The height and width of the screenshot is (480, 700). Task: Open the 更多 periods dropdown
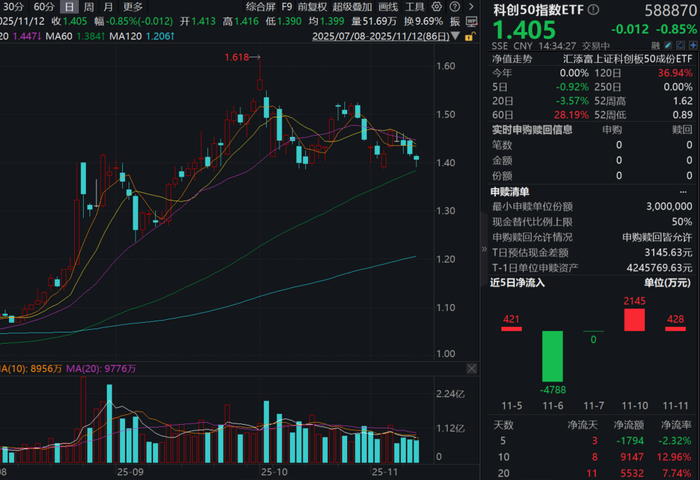133,7
